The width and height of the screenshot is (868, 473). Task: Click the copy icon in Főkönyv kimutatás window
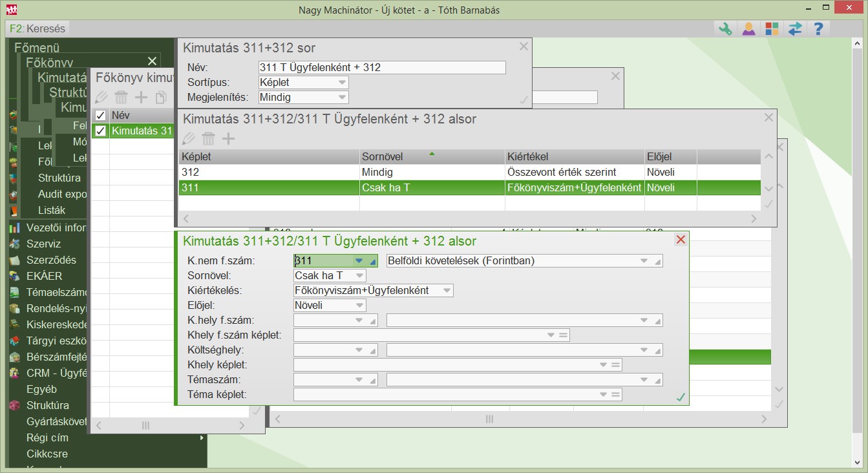click(x=160, y=98)
